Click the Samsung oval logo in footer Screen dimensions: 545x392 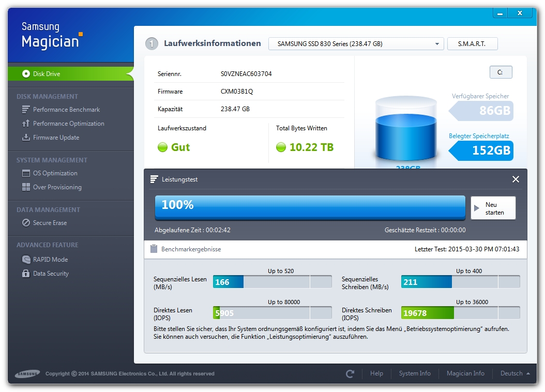point(27,374)
